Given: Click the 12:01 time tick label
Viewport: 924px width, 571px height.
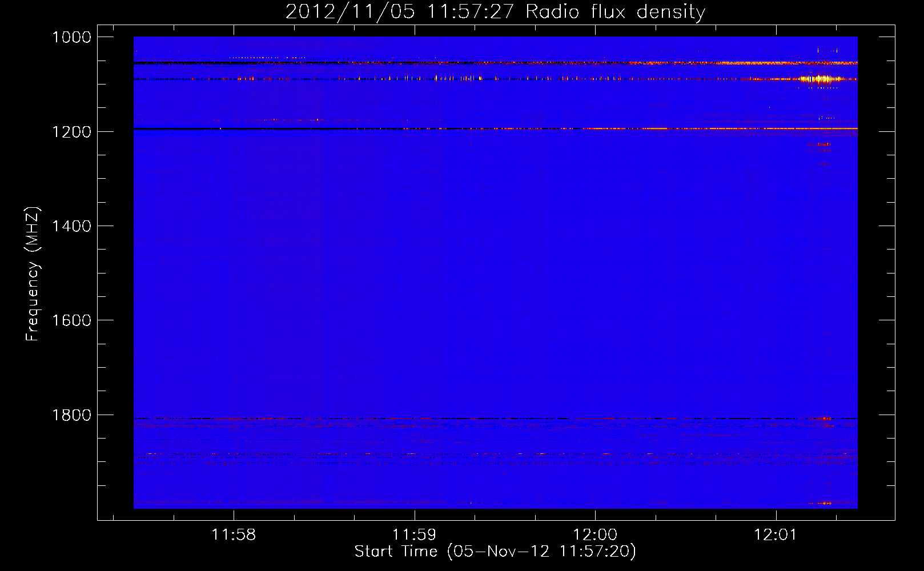Looking at the screenshot, I should pyautogui.click(x=776, y=534).
